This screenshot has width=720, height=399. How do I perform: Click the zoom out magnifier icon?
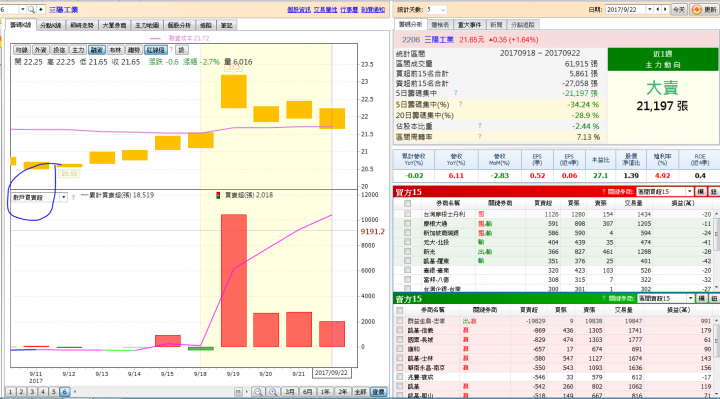coord(258,392)
